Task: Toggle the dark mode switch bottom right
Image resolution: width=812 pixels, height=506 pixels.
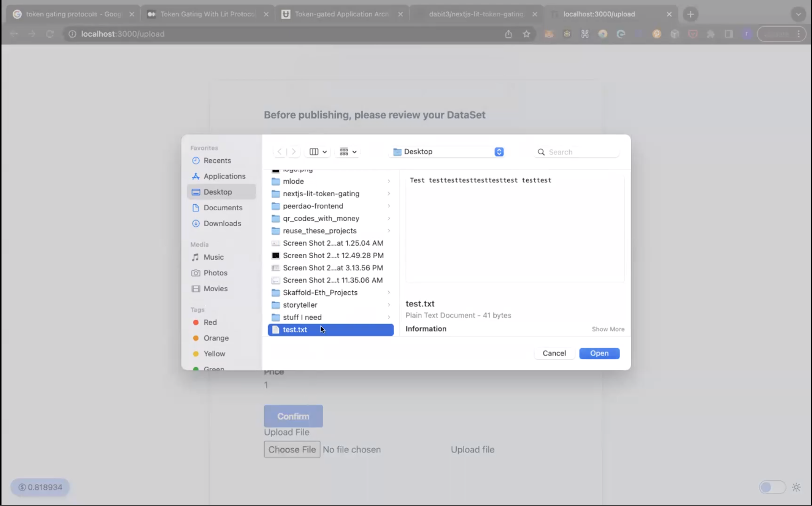Action: (772, 487)
